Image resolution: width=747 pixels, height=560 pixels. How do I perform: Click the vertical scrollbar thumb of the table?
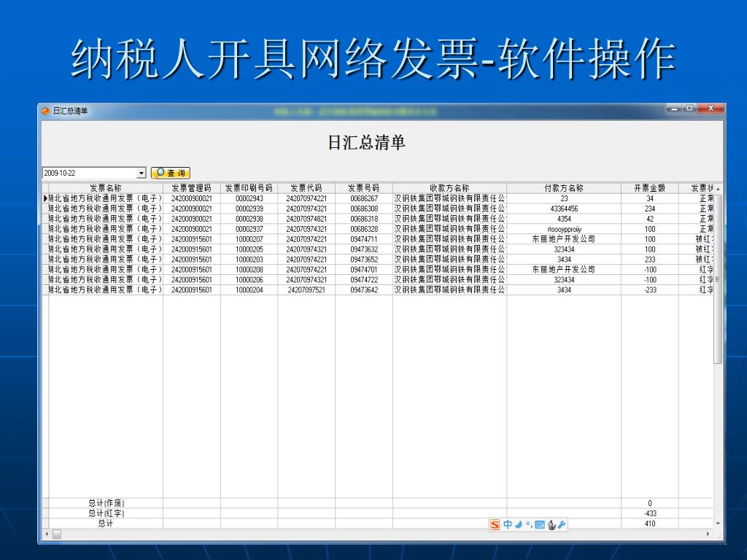(x=718, y=279)
